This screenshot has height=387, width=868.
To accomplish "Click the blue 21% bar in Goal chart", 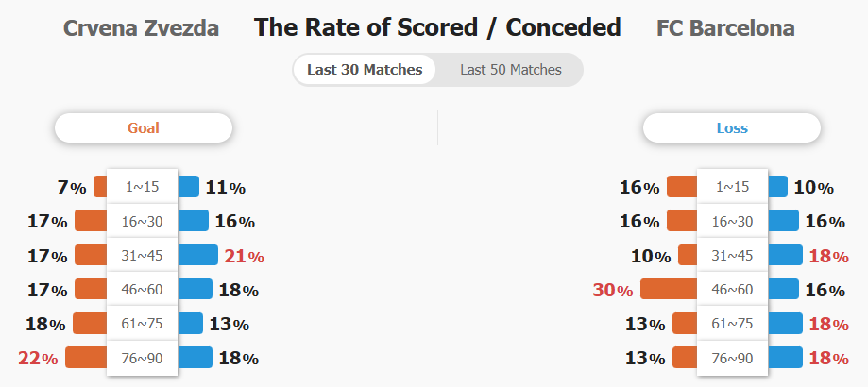I will click(198, 255).
